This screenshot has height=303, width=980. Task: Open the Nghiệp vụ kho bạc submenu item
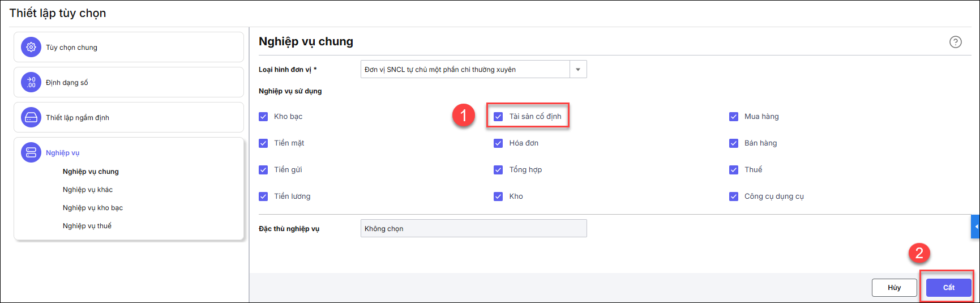click(x=93, y=208)
